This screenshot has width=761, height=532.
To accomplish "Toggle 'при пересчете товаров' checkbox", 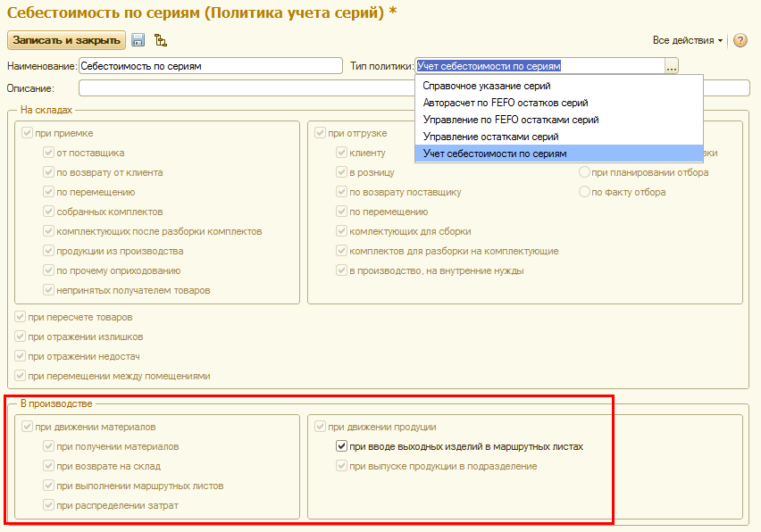I will 20,317.
